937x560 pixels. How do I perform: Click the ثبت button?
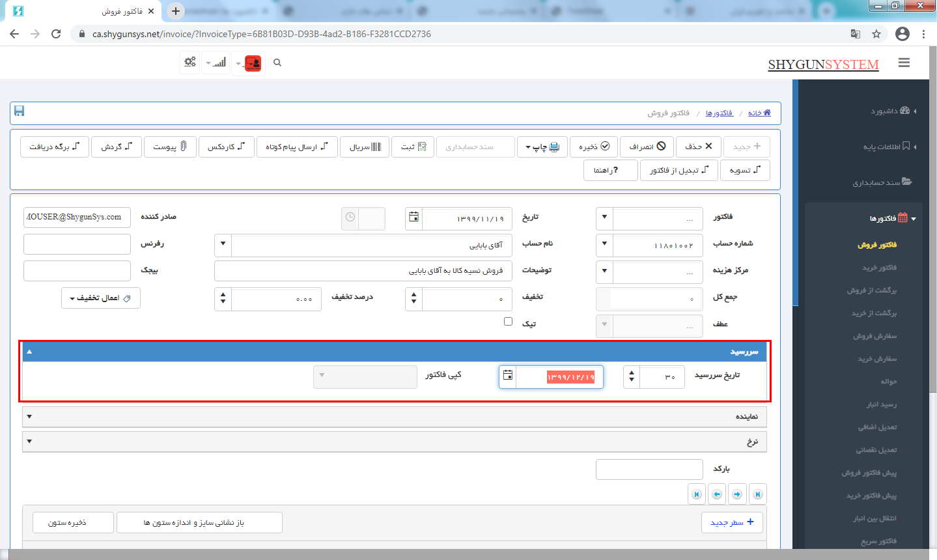click(413, 147)
